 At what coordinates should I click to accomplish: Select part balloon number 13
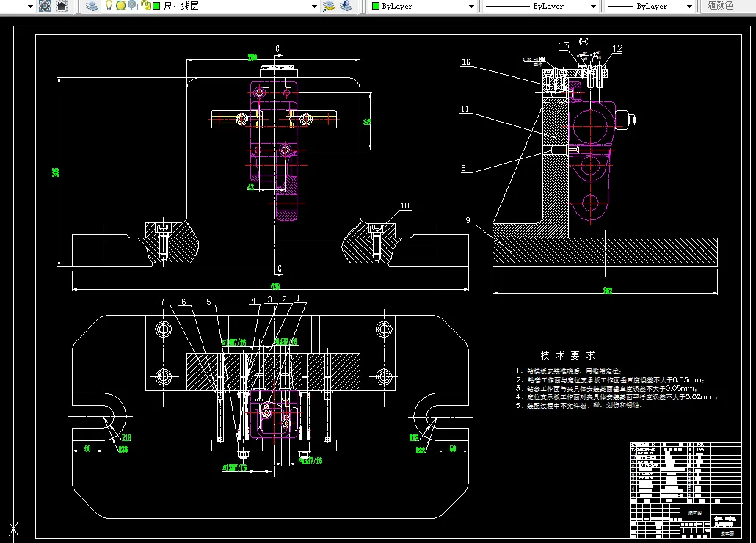(564, 45)
